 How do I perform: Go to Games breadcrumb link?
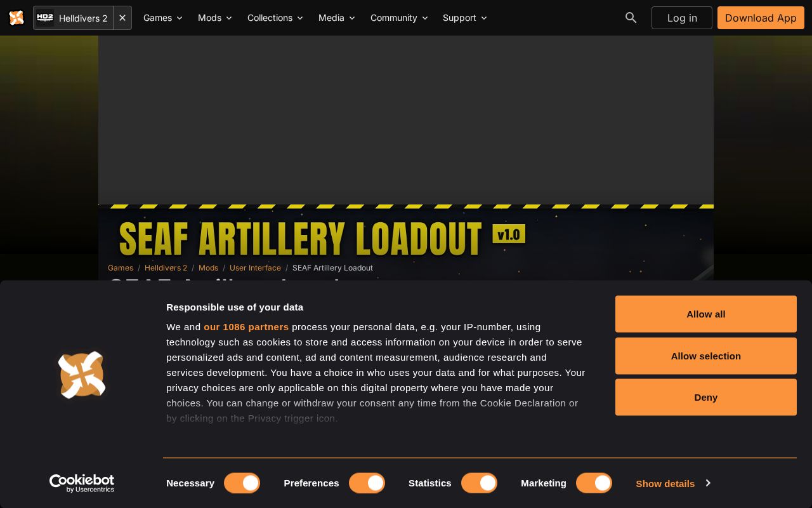point(121,268)
